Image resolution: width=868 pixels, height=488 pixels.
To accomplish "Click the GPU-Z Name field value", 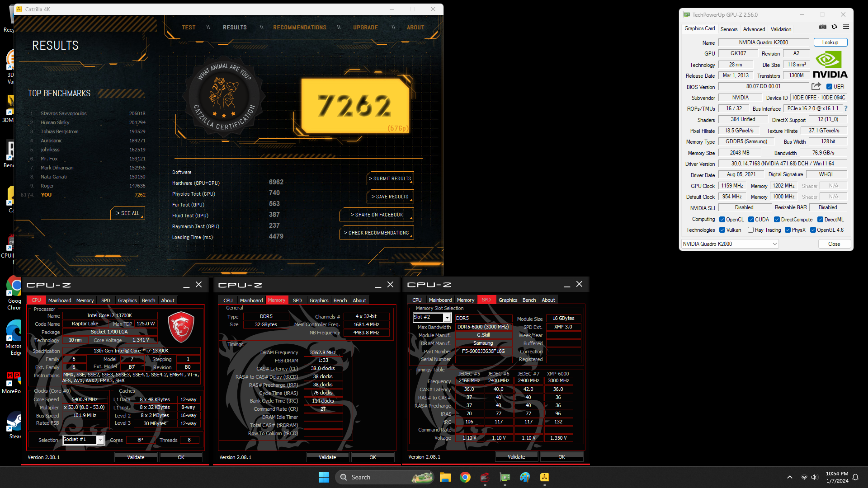I will (x=764, y=42).
